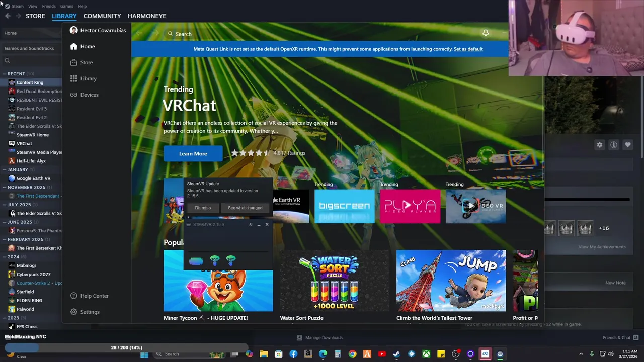Open the Games and Soundtracks filter dropdown
The height and width of the screenshot is (362, 644).
31,48
